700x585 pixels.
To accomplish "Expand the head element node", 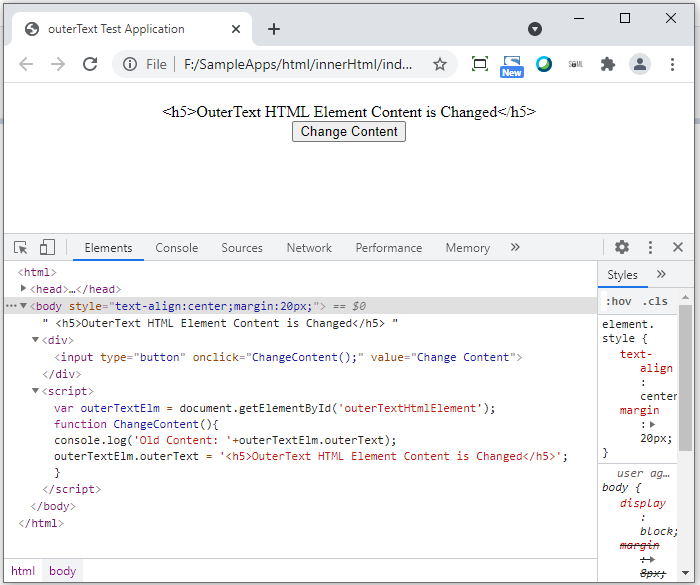I will (23, 288).
